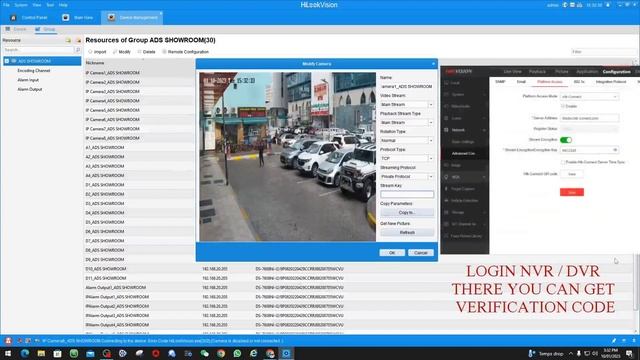
Task: Select the Device Management tab
Action: (x=132, y=18)
